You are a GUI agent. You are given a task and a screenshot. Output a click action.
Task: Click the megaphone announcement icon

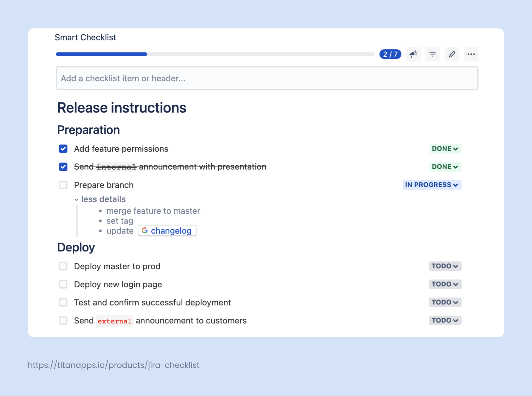(413, 54)
